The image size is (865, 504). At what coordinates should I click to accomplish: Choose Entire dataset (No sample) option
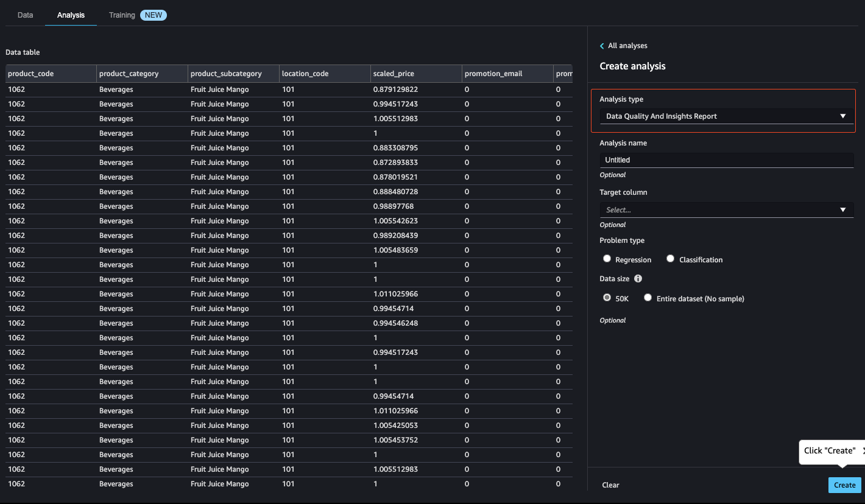pyautogui.click(x=648, y=298)
